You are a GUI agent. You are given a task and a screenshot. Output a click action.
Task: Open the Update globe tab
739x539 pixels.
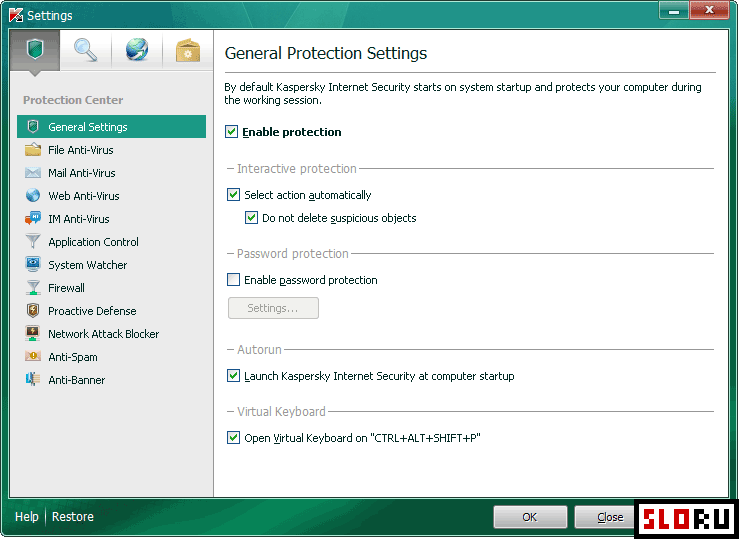click(137, 50)
